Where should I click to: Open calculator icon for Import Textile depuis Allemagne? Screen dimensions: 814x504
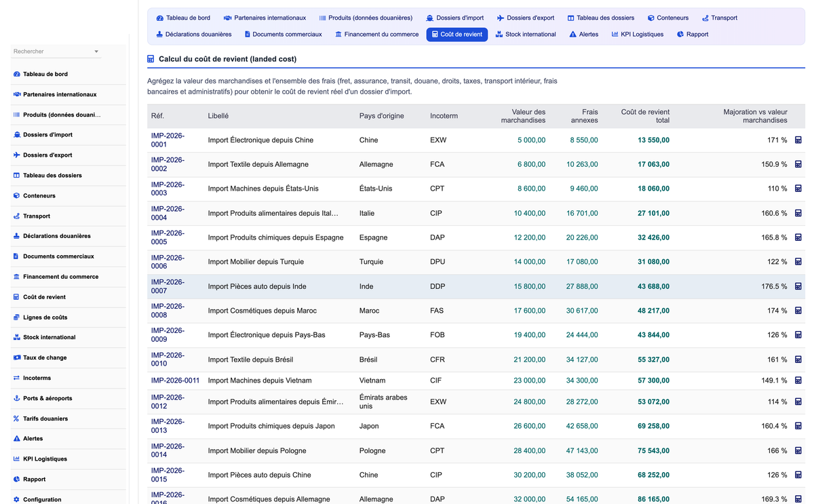coord(798,164)
